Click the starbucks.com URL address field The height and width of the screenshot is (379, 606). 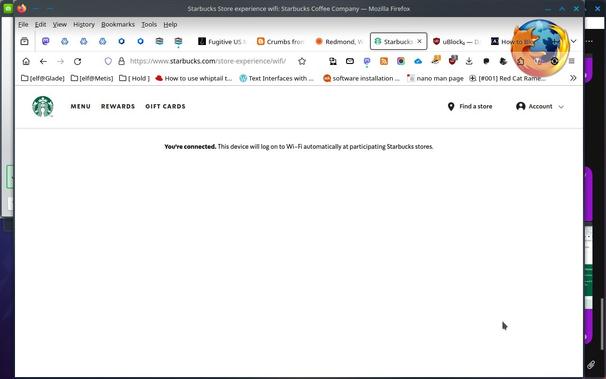pos(208,61)
